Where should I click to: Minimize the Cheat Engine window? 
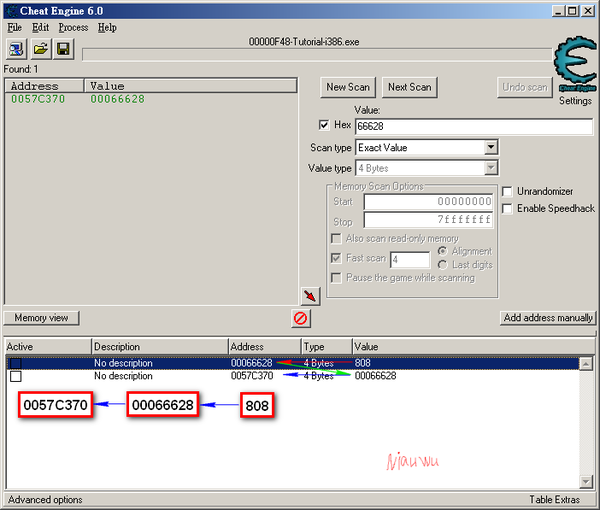(x=558, y=11)
